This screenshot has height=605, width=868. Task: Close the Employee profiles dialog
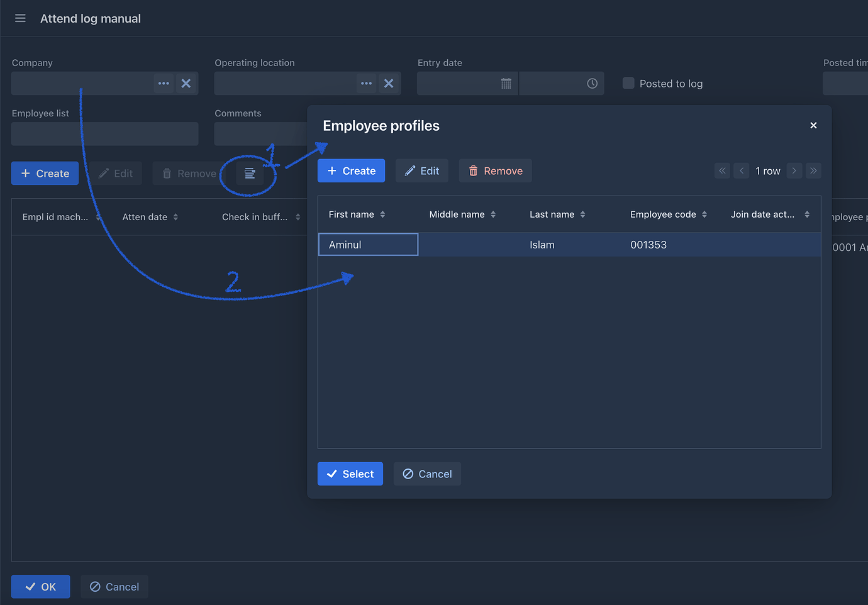(x=813, y=125)
